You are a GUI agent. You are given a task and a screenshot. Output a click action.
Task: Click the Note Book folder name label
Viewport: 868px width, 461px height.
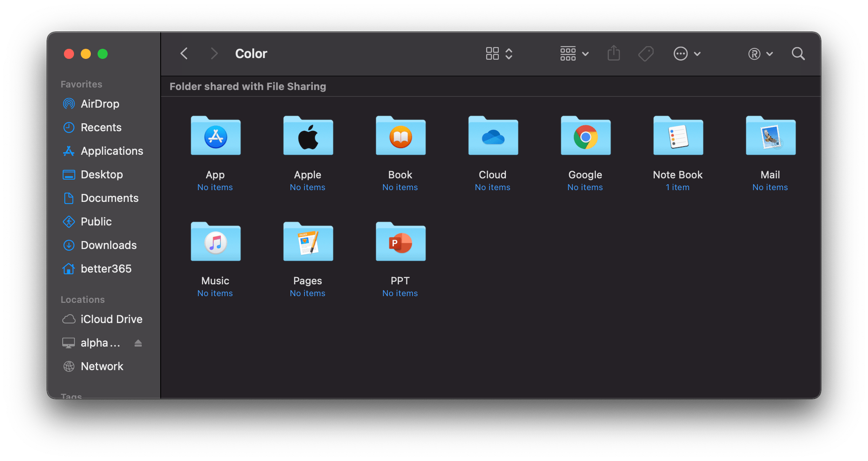pos(678,175)
